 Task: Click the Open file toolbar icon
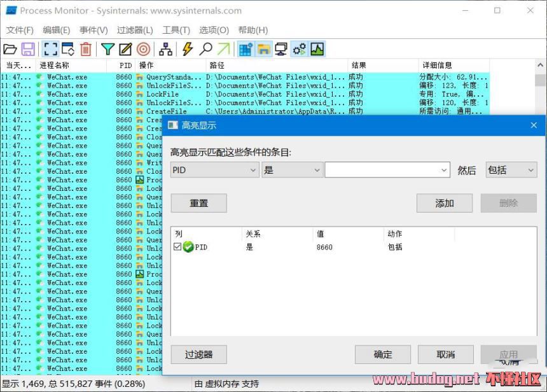[x=10, y=49]
